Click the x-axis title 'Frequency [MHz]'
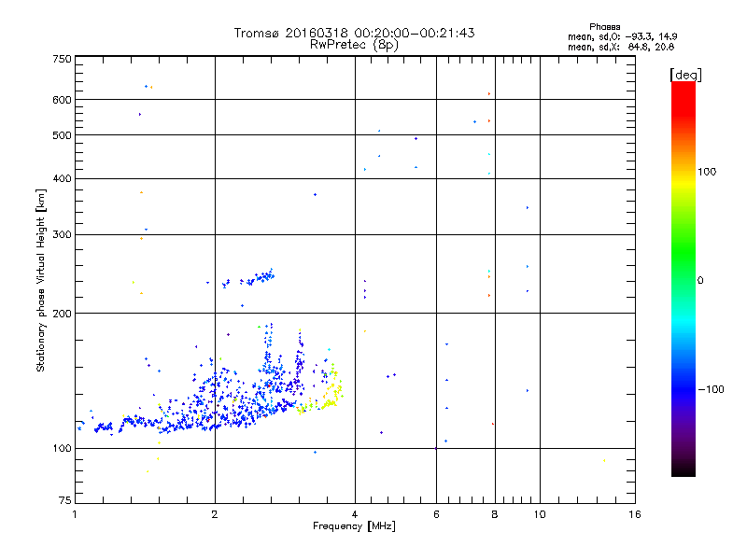The height and width of the screenshot is (560, 747). point(354,526)
